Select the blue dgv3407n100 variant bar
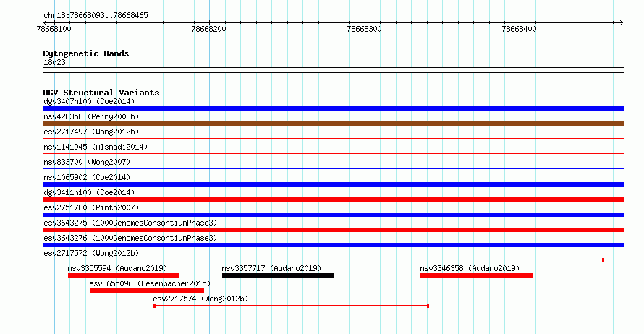644x334 pixels. click(333, 108)
